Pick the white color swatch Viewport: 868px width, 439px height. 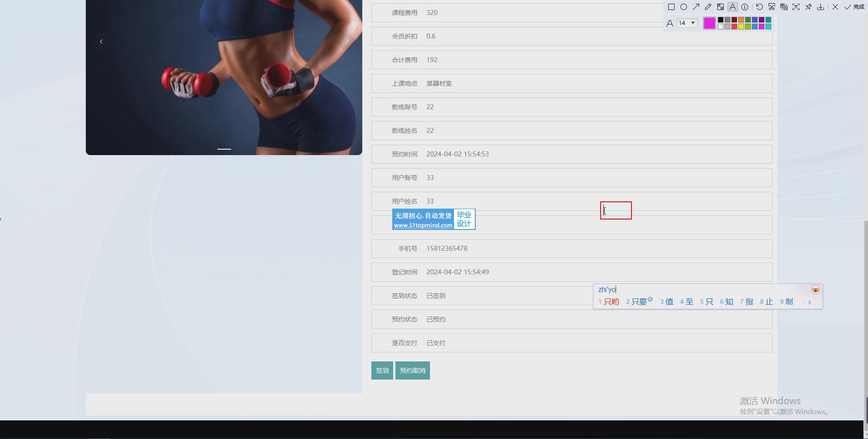click(720, 27)
